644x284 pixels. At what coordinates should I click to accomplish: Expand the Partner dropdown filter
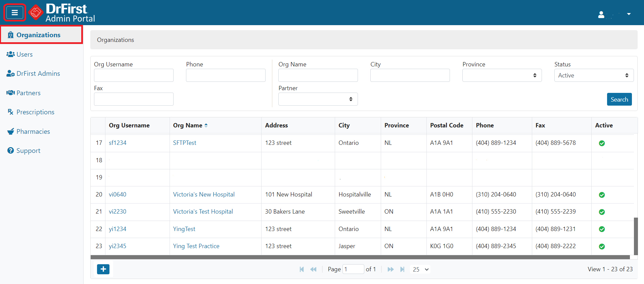pyautogui.click(x=318, y=99)
